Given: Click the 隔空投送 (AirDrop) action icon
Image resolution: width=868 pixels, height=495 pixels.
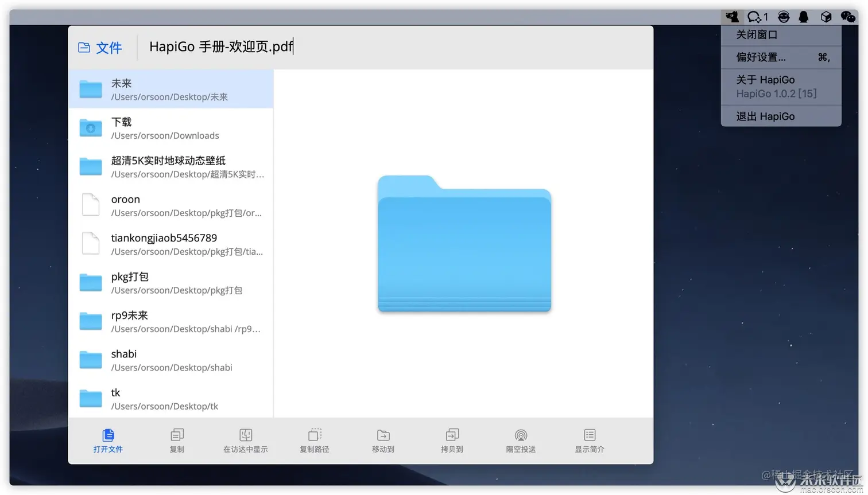Looking at the screenshot, I should point(521,435).
